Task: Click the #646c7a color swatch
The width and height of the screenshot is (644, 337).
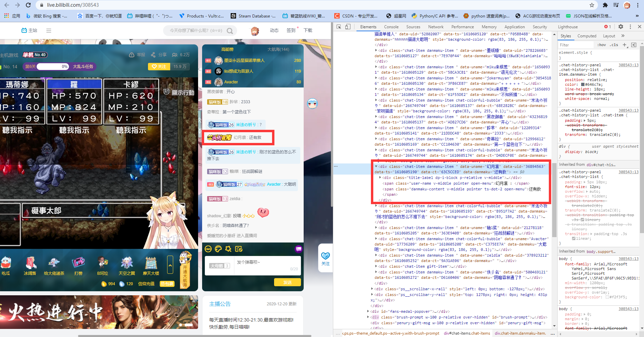Action: click(583, 84)
